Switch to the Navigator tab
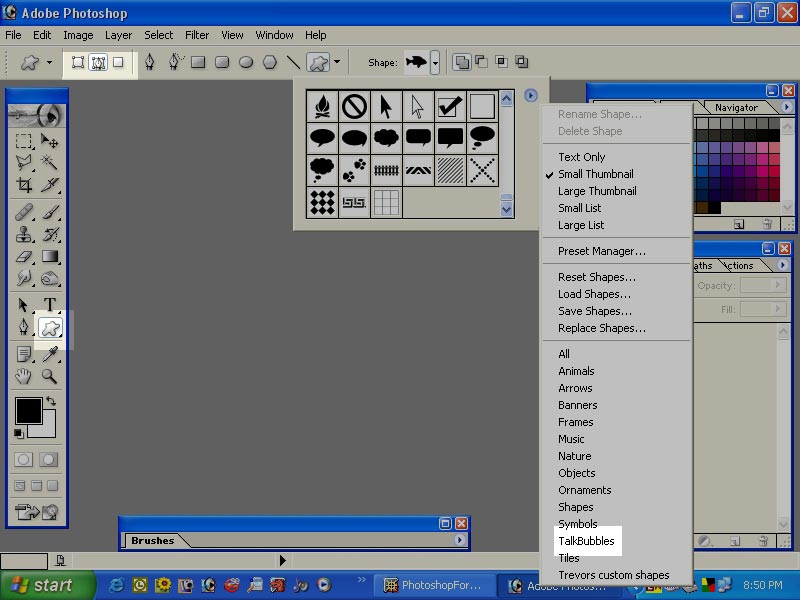This screenshot has width=800, height=600. click(x=737, y=107)
